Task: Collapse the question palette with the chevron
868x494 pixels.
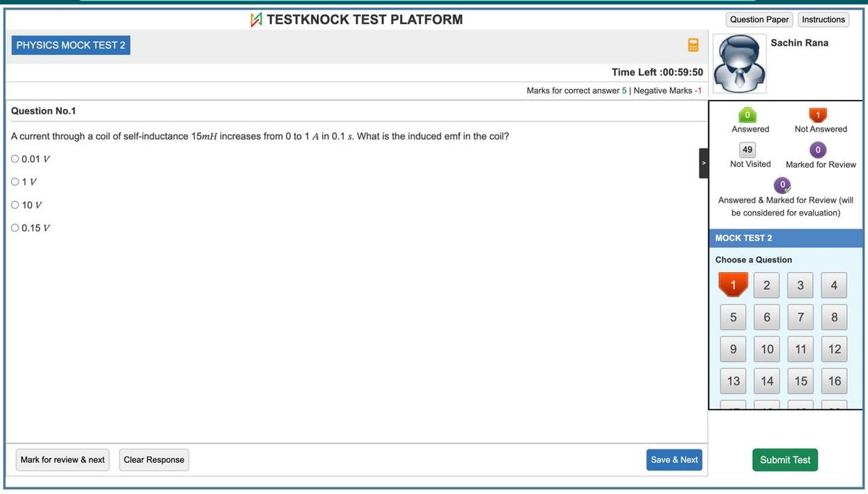Action: pos(703,163)
